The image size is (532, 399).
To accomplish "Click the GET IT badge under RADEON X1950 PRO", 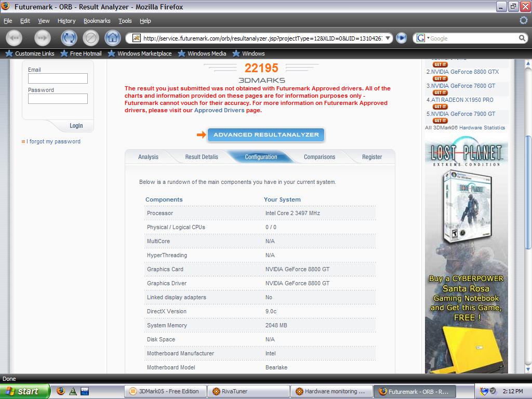I will (x=440, y=107).
